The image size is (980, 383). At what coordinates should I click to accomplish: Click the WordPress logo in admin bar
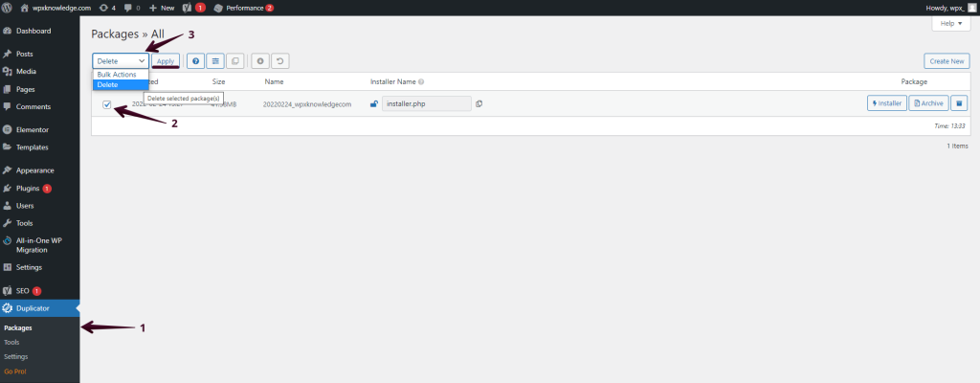pos(8,8)
